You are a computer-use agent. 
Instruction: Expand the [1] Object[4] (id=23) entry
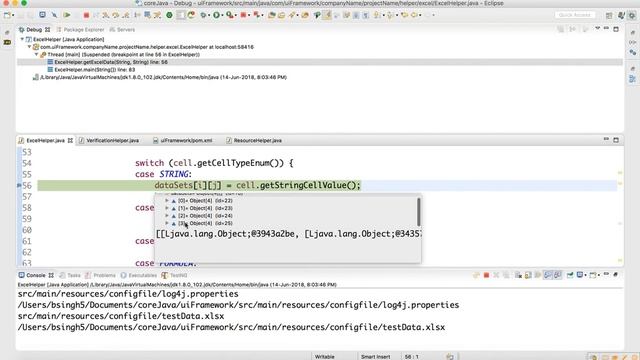(x=167, y=208)
